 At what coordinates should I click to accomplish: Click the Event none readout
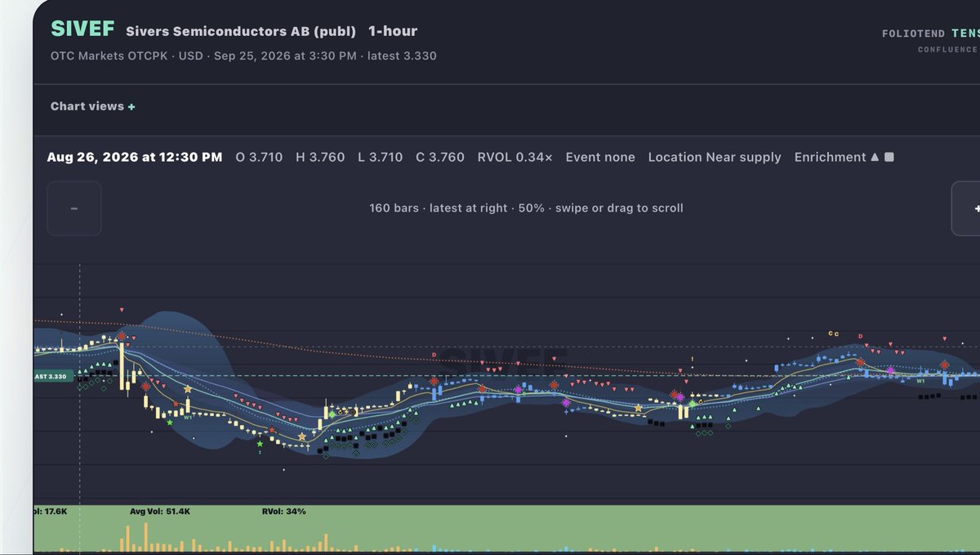coord(600,157)
